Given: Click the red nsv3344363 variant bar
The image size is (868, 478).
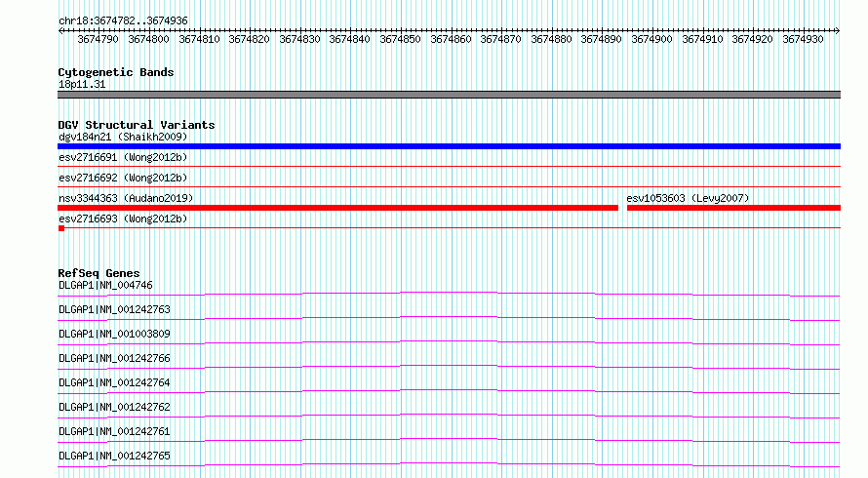Looking at the screenshot, I should coord(337,208).
